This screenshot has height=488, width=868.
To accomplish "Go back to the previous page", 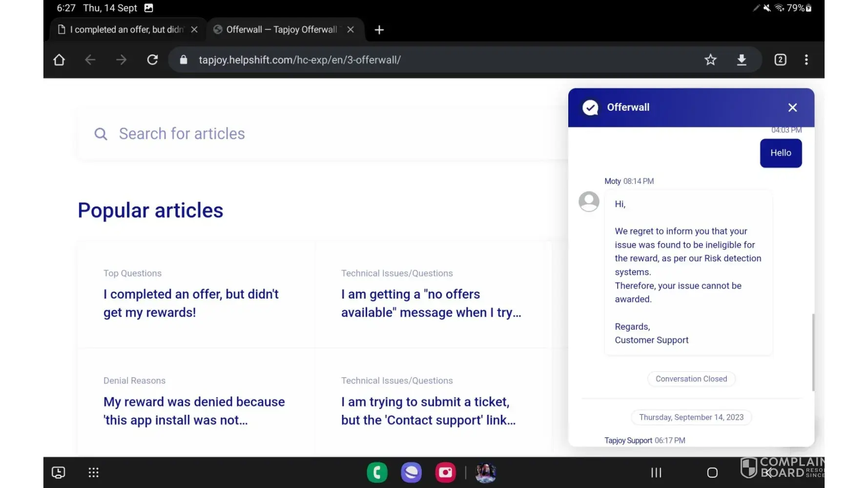I will click(x=90, y=60).
